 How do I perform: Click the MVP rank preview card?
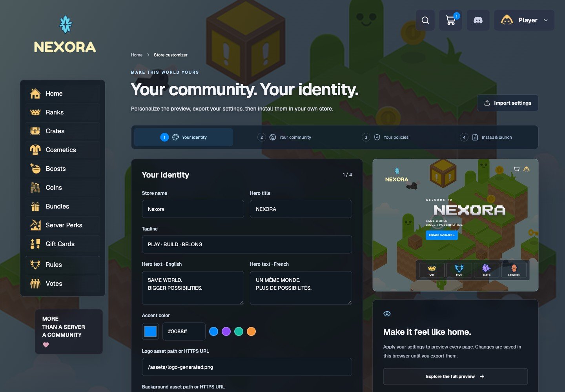(x=459, y=270)
